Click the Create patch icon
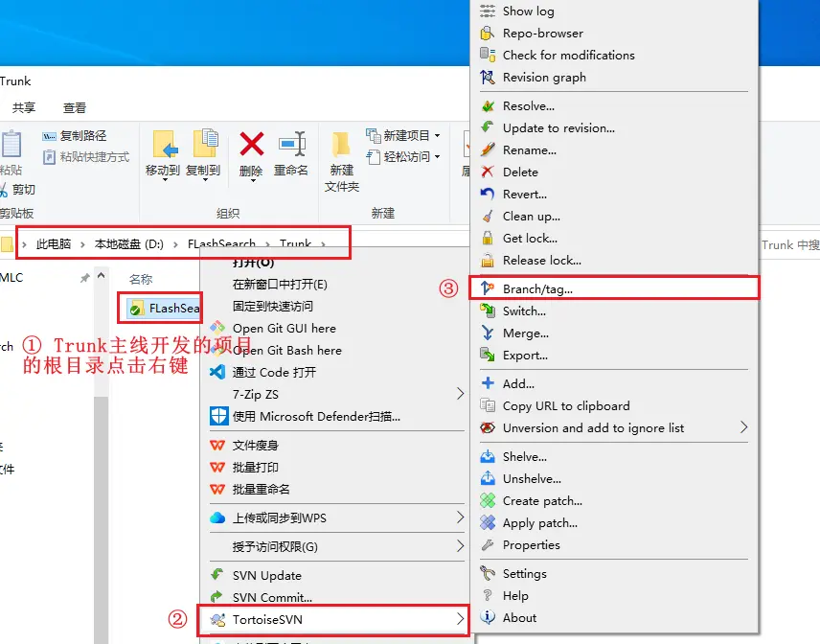The height and width of the screenshot is (644, 820). [488, 500]
